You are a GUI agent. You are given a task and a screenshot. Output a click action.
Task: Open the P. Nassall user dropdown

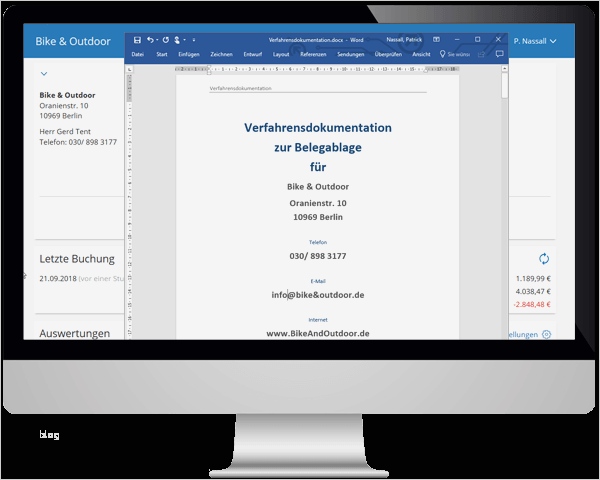click(535, 41)
